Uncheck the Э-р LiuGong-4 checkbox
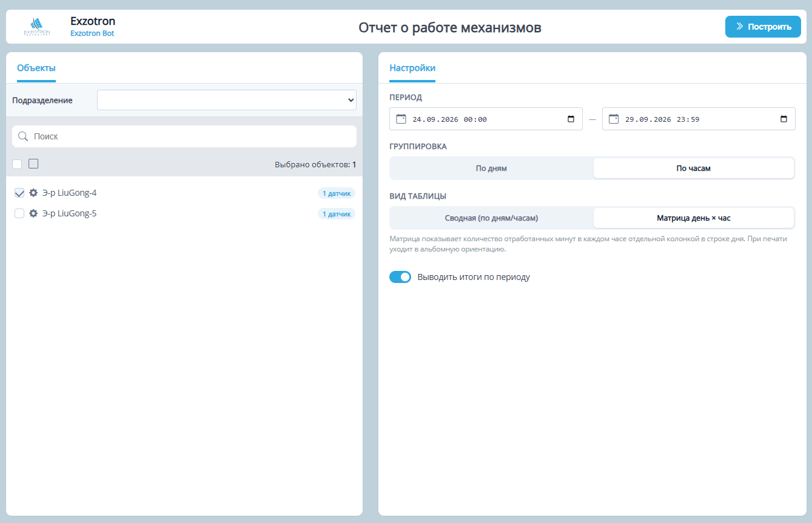The width and height of the screenshot is (812, 523). click(19, 193)
